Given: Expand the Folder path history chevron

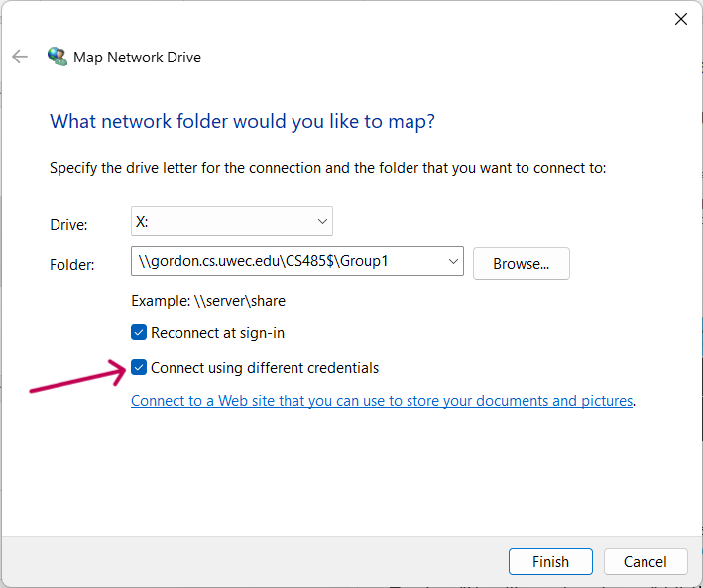Looking at the screenshot, I should (x=453, y=261).
